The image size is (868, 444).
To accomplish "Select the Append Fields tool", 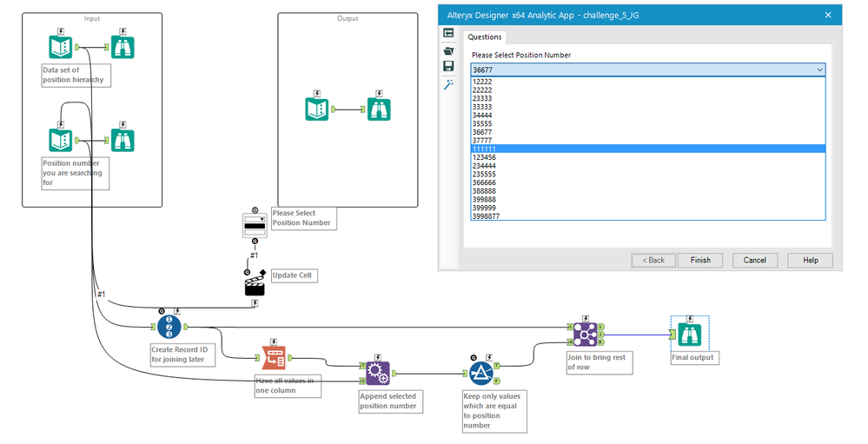I will (x=378, y=374).
